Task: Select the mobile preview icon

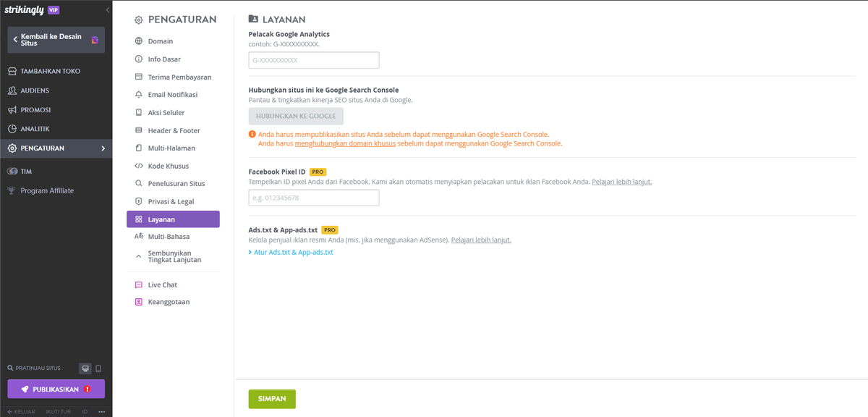Action: click(x=99, y=368)
